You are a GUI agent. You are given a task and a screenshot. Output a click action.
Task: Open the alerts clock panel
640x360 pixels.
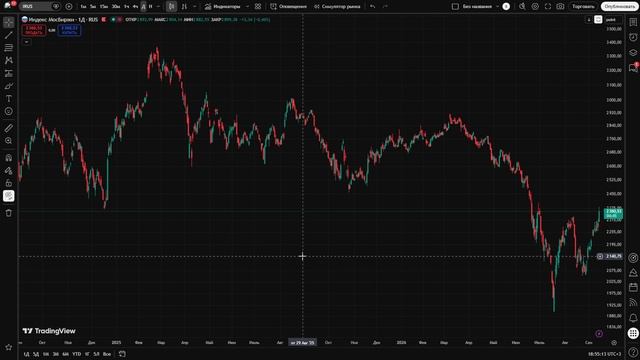click(x=633, y=37)
